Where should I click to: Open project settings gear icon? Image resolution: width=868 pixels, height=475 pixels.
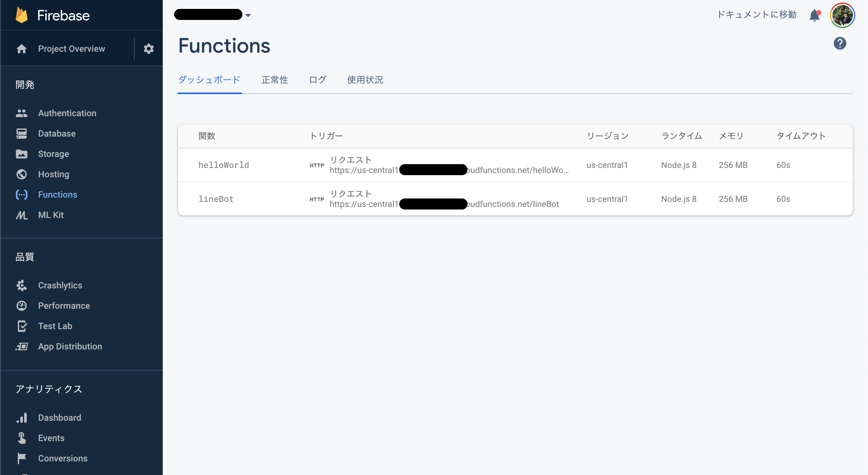pyautogui.click(x=148, y=49)
